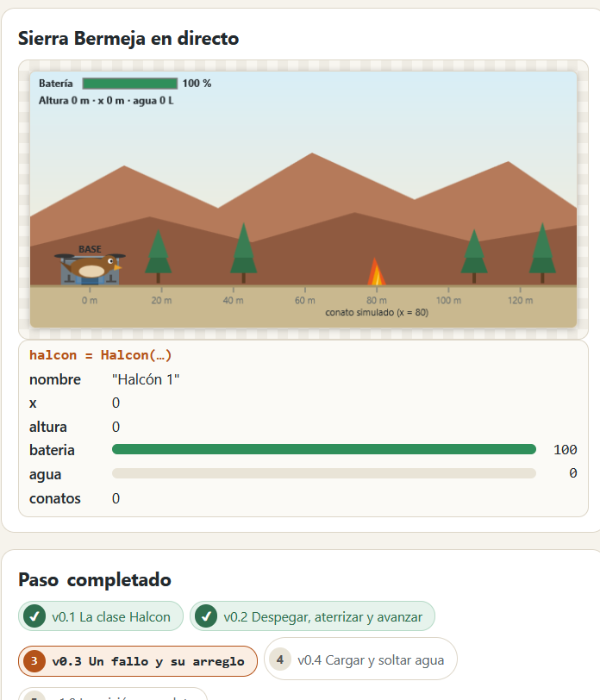Click the 120 m ground marker
This screenshot has width=600, height=700.
(x=520, y=300)
